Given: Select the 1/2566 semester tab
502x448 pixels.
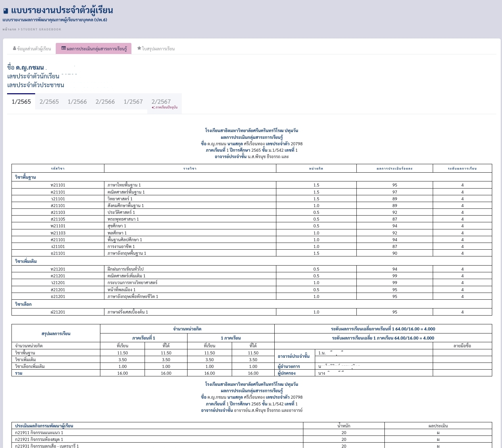Looking at the screenshot, I should pyautogui.click(x=77, y=102).
